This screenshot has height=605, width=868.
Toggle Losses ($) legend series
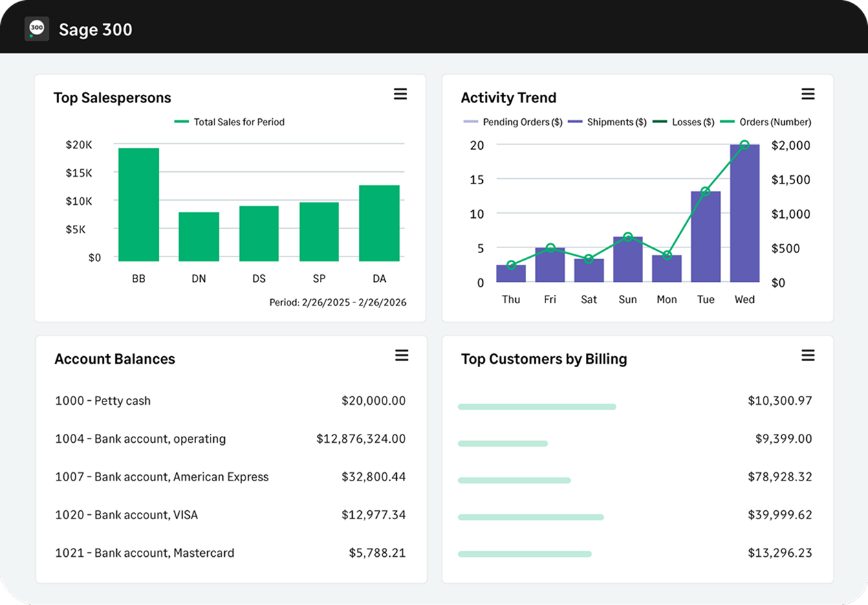click(684, 122)
